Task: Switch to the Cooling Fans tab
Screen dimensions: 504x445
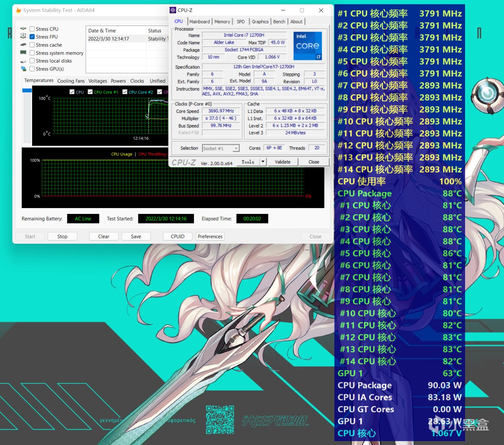Action: coord(71,81)
